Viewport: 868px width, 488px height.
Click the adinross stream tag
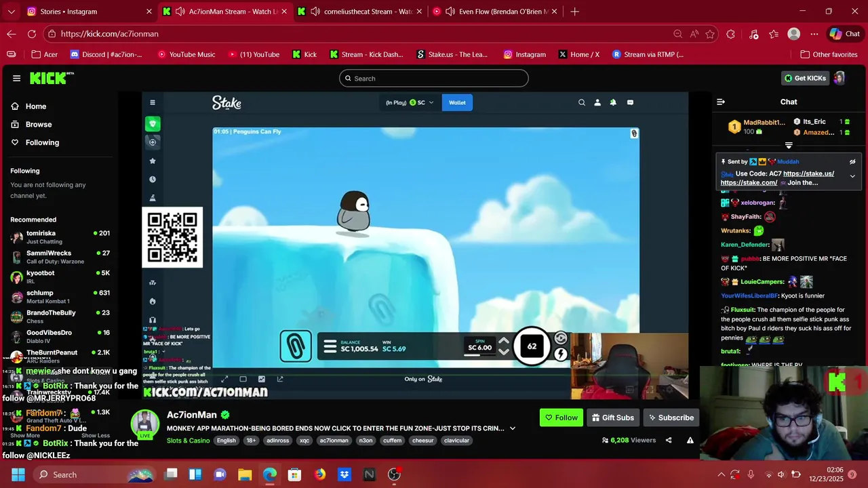278,441
